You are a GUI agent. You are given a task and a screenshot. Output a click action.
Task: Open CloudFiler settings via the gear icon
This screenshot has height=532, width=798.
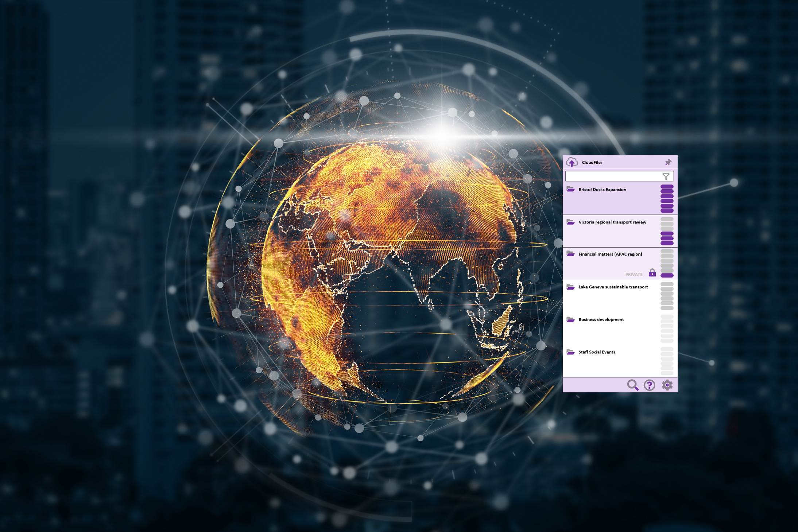[667, 385]
